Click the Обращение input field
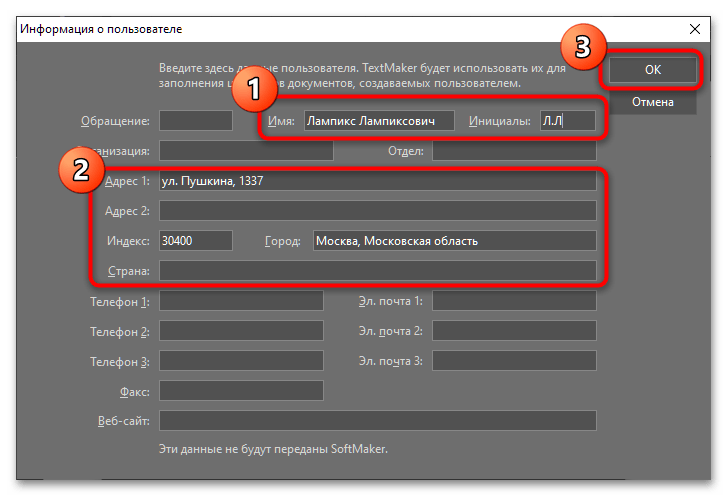Image resolution: width=727 pixels, height=496 pixels. click(x=195, y=121)
